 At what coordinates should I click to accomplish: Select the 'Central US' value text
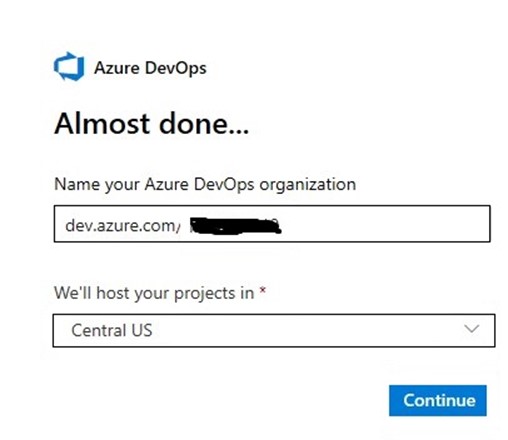[x=112, y=331]
